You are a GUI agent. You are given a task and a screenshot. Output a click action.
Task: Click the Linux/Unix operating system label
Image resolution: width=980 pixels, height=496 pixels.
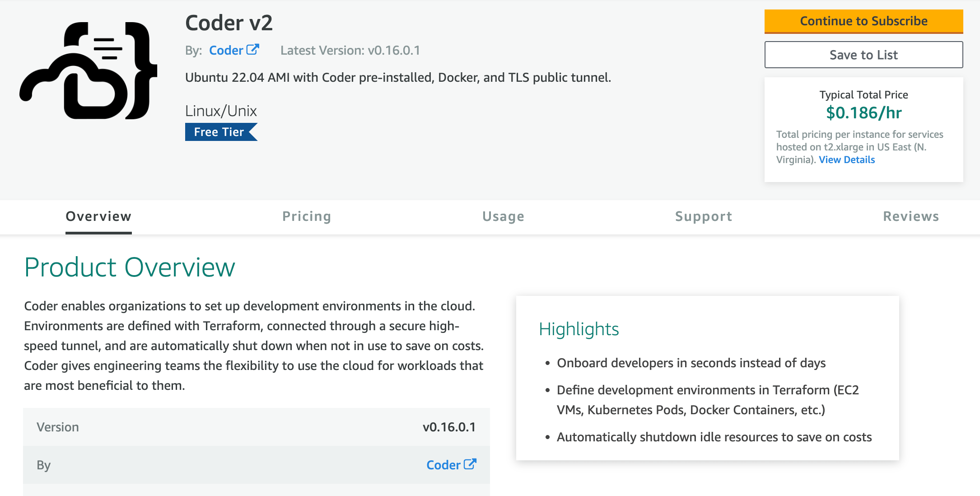[221, 110]
